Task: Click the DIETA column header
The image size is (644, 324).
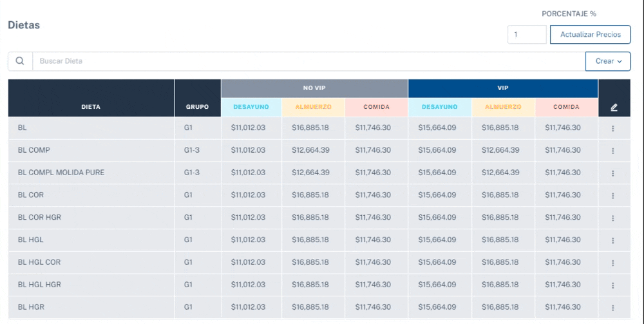Action: point(91,107)
